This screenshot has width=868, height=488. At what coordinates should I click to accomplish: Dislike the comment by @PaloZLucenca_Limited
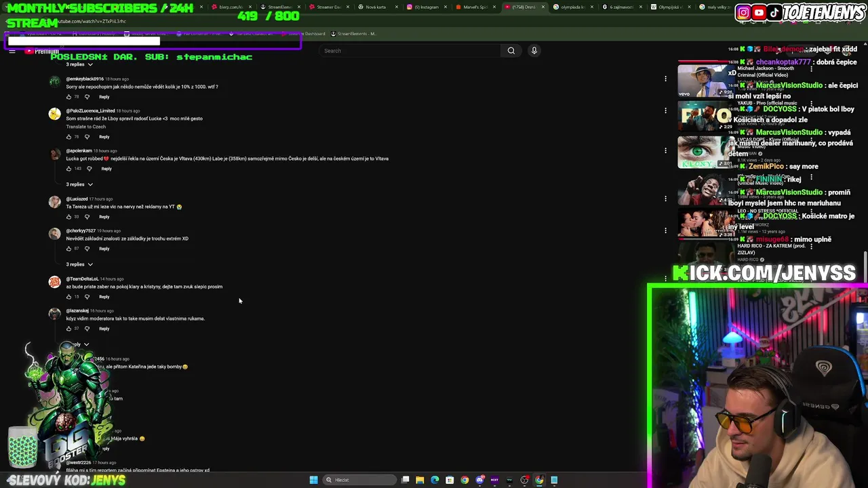[87, 137]
